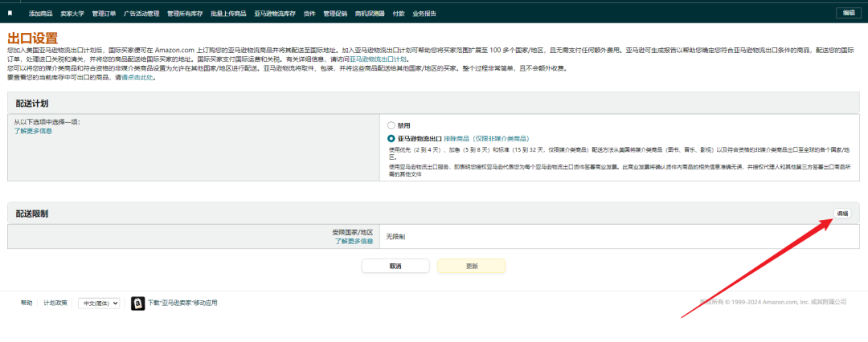Click the 下载"亚马逊卖家"移动应用 link
The width and height of the screenshot is (868, 342).
(x=182, y=303)
